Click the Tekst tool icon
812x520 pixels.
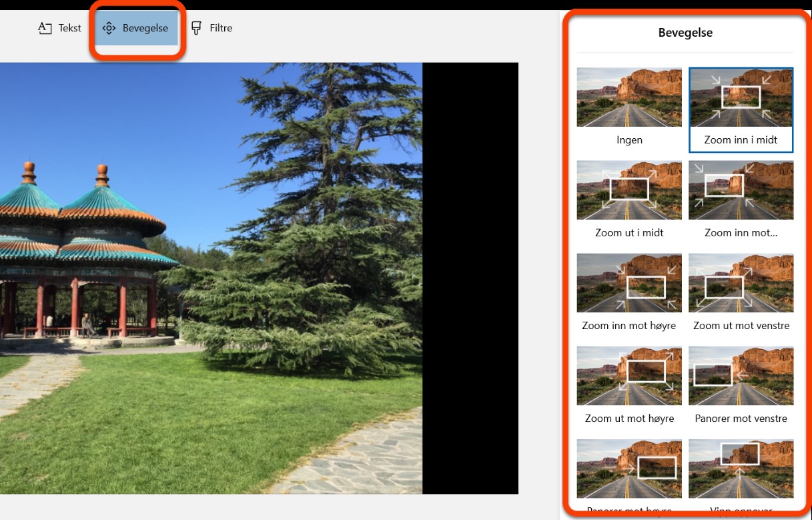pyautogui.click(x=45, y=28)
